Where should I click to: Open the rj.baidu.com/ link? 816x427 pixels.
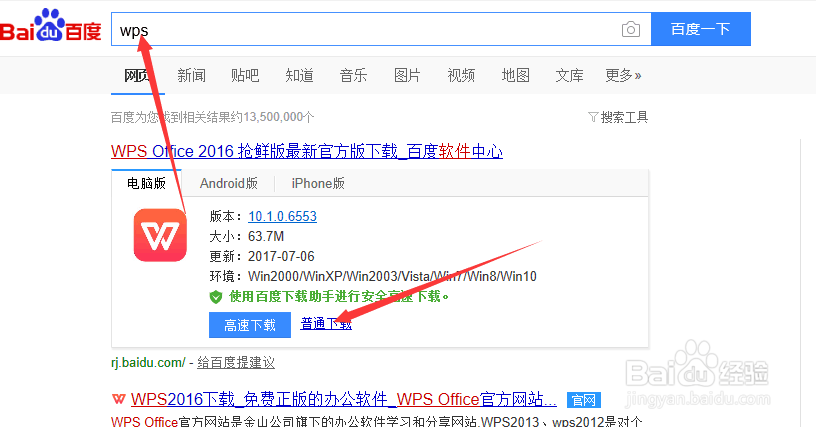[x=148, y=363]
